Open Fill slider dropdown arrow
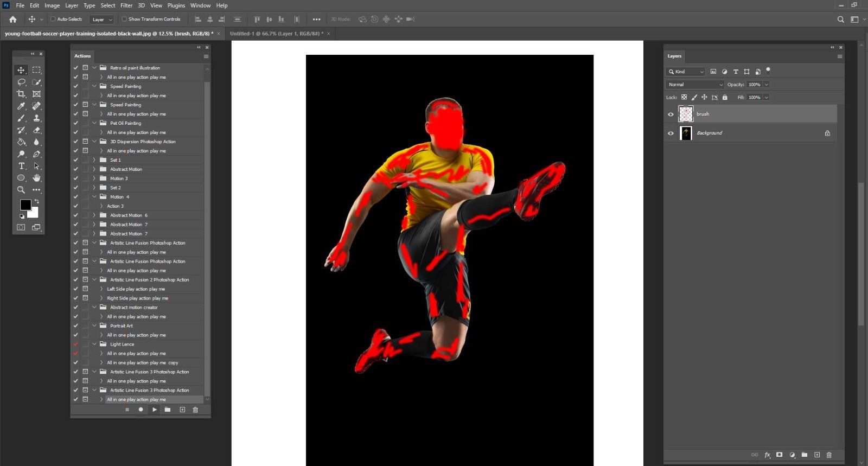The image size is (868, 466). click(767, 98)
